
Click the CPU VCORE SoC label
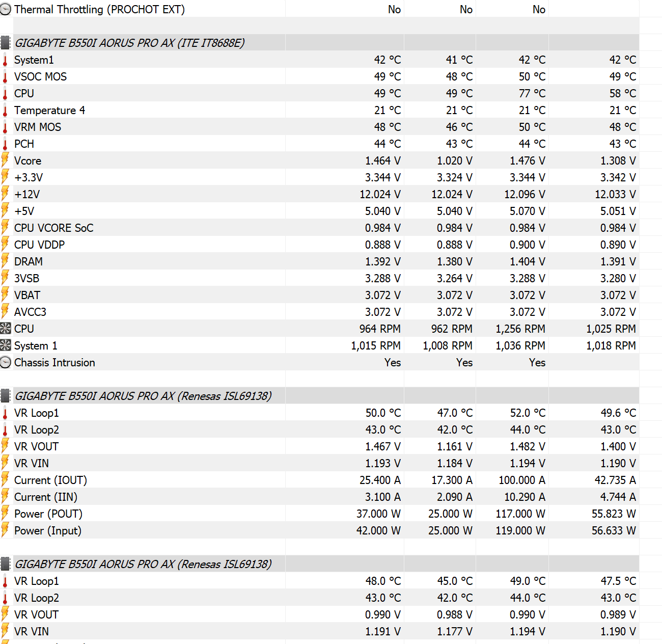click(54, 228)
